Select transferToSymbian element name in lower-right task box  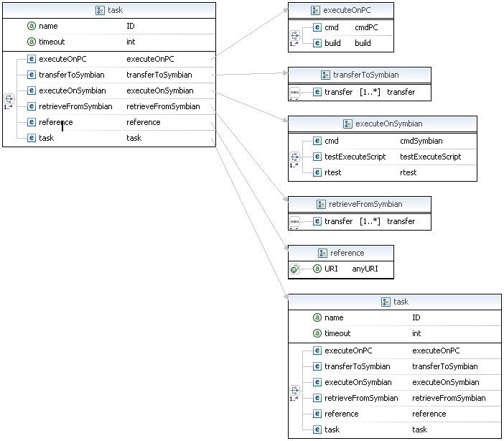[x=358, y=366]
